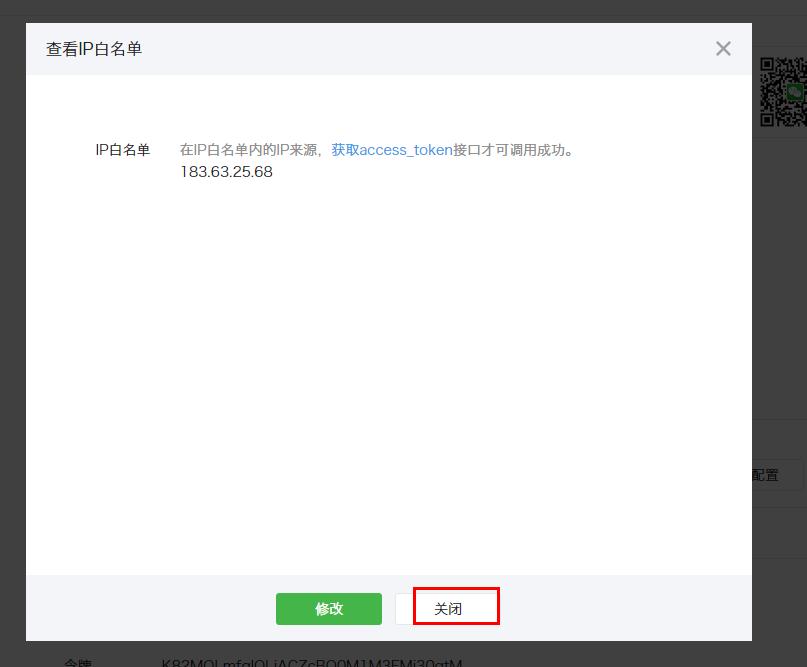Click the WeChat logo inside the QR code

click(x=795, y=92)
